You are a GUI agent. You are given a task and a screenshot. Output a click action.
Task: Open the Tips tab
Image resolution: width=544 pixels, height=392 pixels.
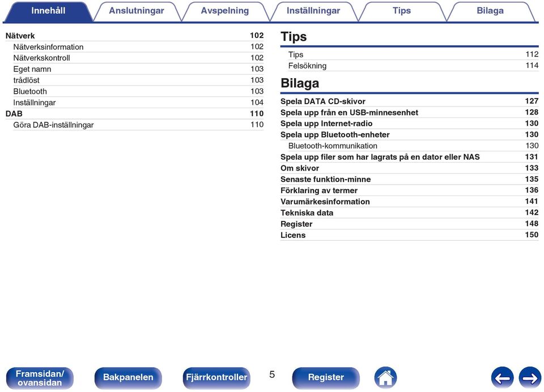coord(401,11)
